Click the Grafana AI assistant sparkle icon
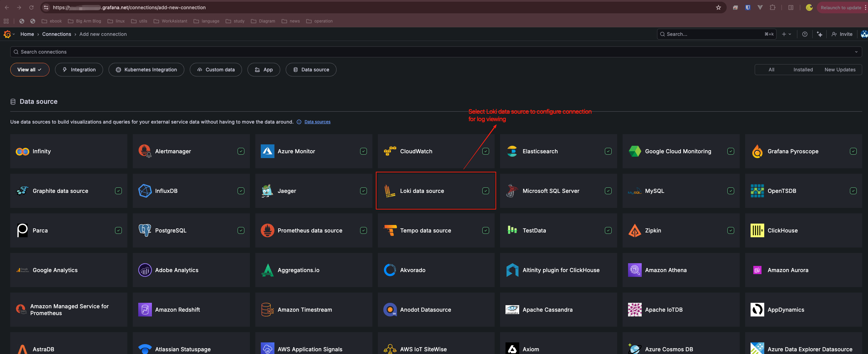This screenshot has width=868, height=354. 820,34
